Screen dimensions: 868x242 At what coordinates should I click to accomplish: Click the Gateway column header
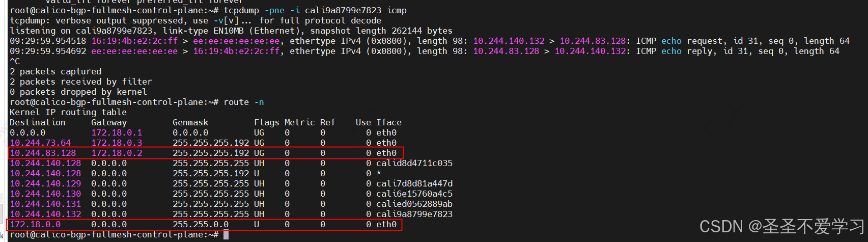tap(109, 122)
